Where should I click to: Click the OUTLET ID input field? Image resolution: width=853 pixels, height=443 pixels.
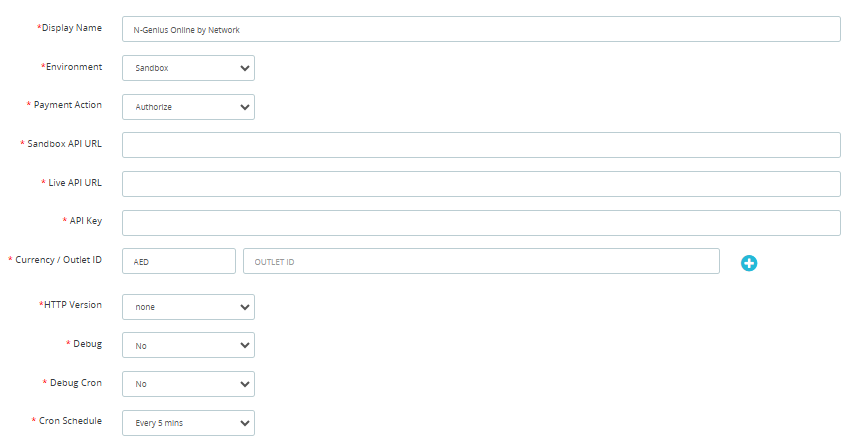(481, 261)
